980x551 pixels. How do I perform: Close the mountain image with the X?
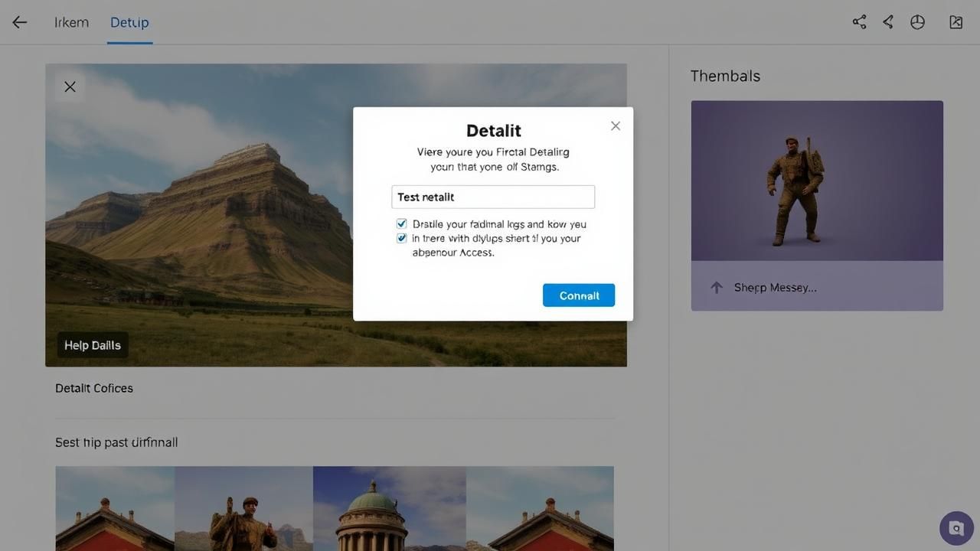70,87
